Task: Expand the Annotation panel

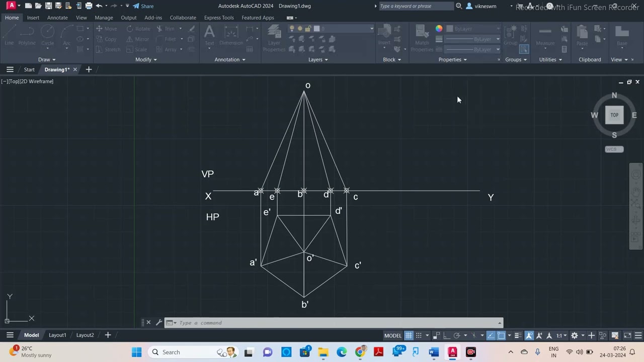Action: [x=230, y=59]
